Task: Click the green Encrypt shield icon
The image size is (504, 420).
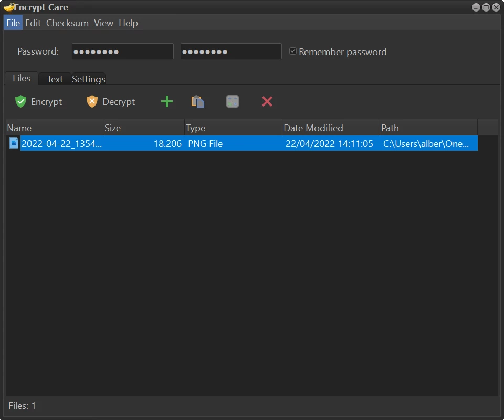Action: pyautogui.click(x=20, y=101)
